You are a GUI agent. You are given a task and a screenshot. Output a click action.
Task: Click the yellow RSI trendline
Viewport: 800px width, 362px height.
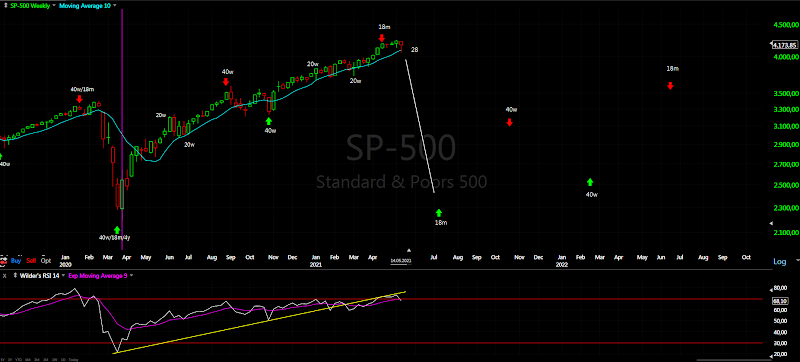[260, 322]
